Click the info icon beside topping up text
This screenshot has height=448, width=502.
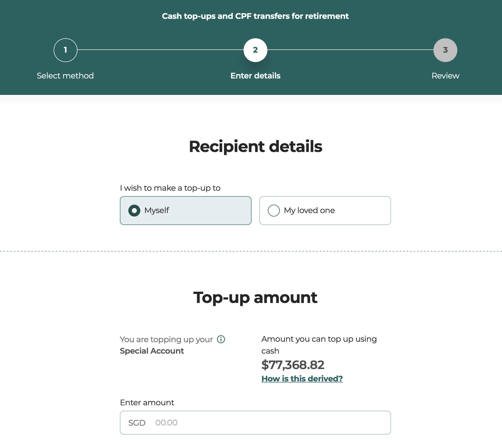pos(221,339)
